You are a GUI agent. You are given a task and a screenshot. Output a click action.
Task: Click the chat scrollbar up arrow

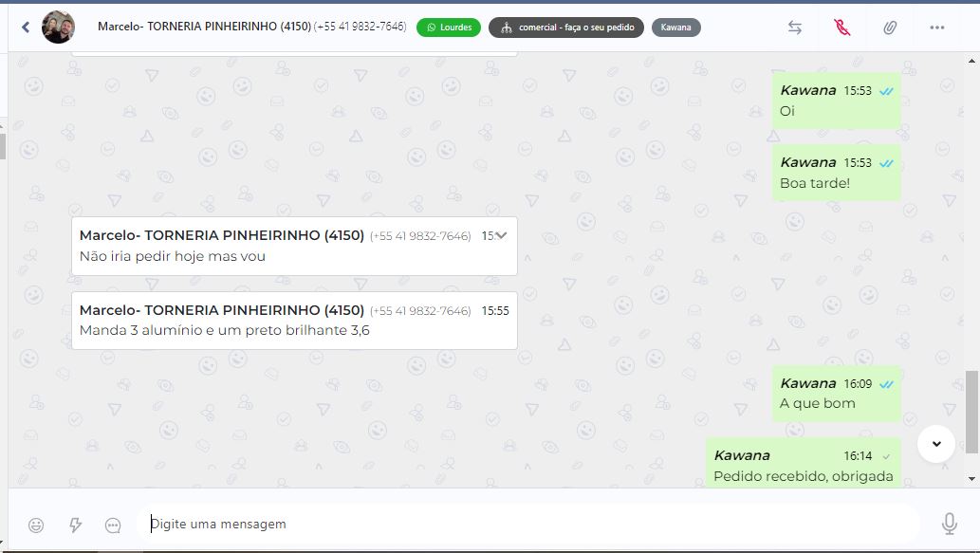(x=971, y=61)
